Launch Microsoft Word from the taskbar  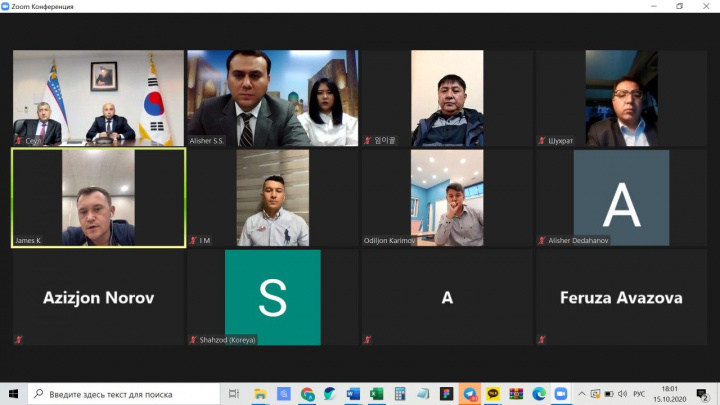353,394
